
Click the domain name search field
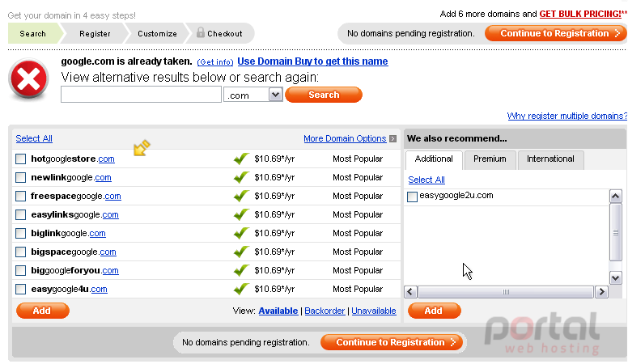(141, 95)
